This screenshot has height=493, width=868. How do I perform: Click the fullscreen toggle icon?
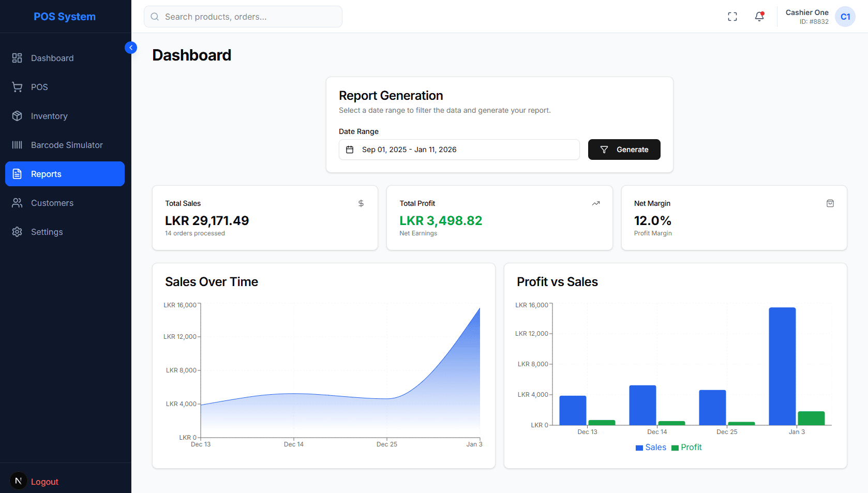pos(732,17)
